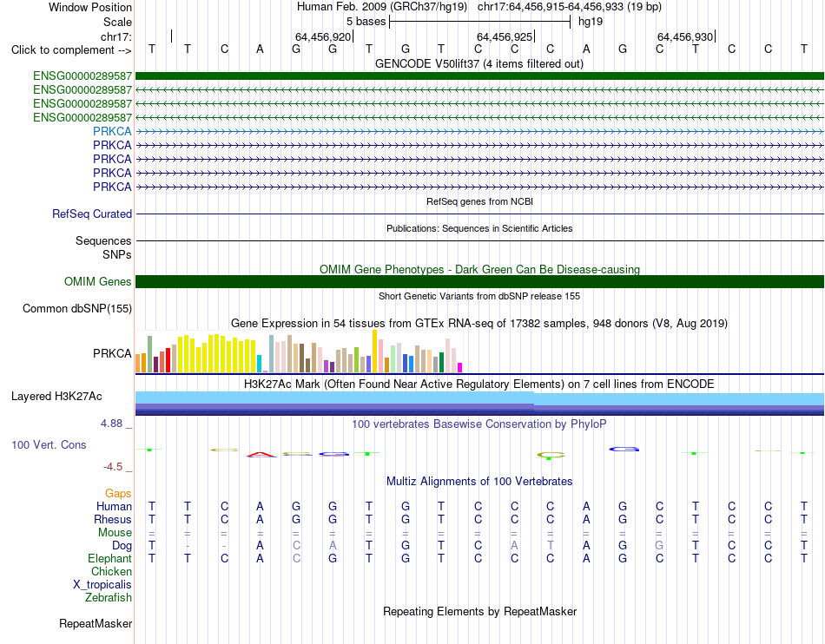
Task: Click the RefSeq Curated track label
Action: (x=91, y=214)
